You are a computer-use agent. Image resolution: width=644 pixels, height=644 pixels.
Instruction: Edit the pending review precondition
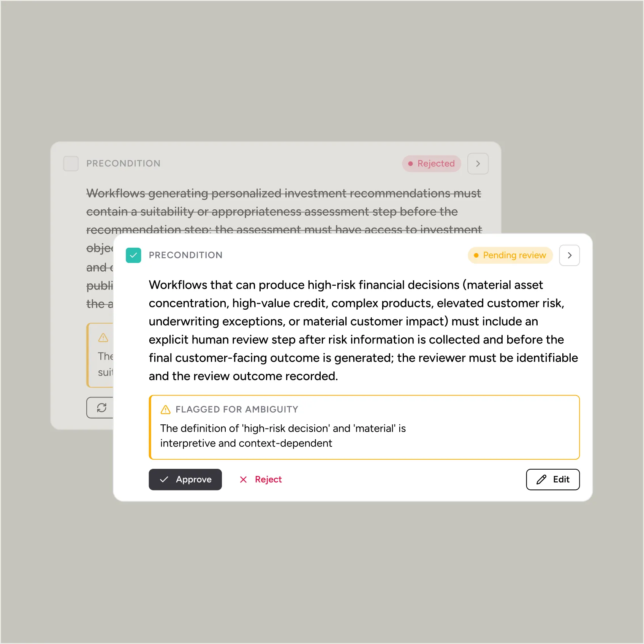coord(553,479)
